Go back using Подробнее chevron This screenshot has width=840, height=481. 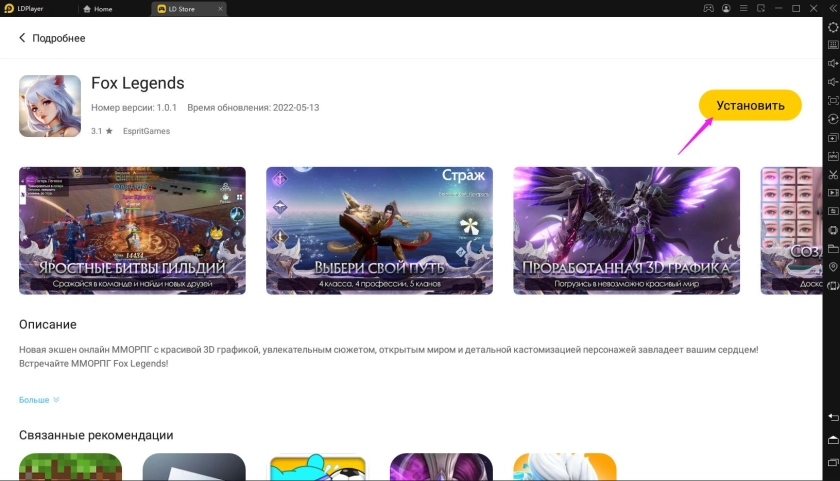pos(23,38)
